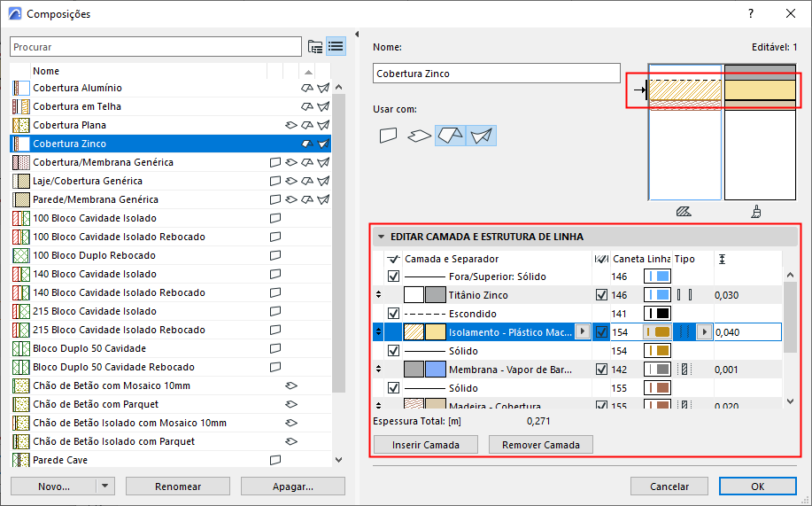Screen dimensions: 812x506
Task: Uncheck Escondido separator checkbox
Action: (x=393, y=314)
